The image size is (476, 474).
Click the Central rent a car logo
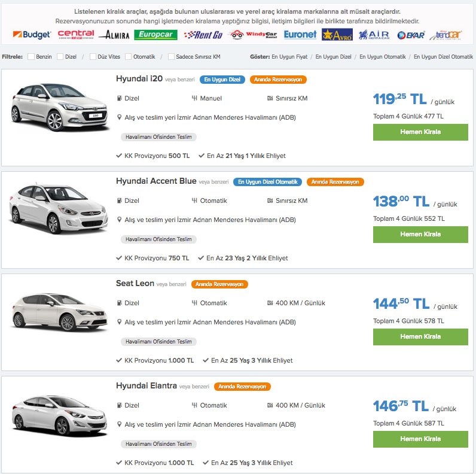[76, 34]
